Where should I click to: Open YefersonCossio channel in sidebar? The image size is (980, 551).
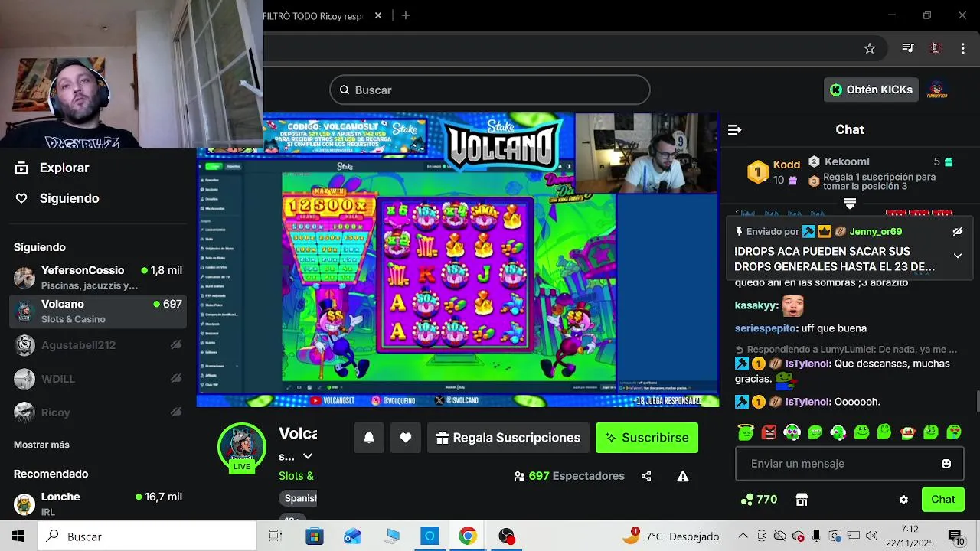click(98, 278)
